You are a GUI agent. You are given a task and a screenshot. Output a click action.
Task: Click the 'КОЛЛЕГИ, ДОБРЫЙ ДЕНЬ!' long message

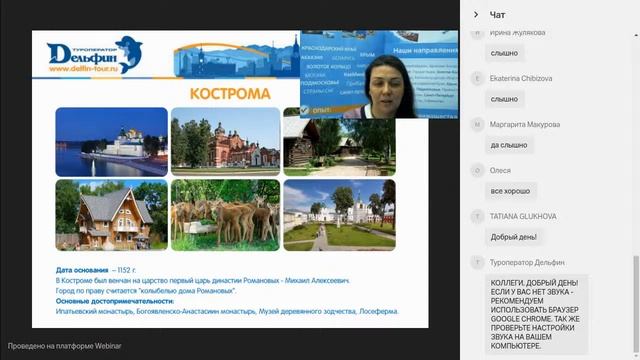coord(536,314)
